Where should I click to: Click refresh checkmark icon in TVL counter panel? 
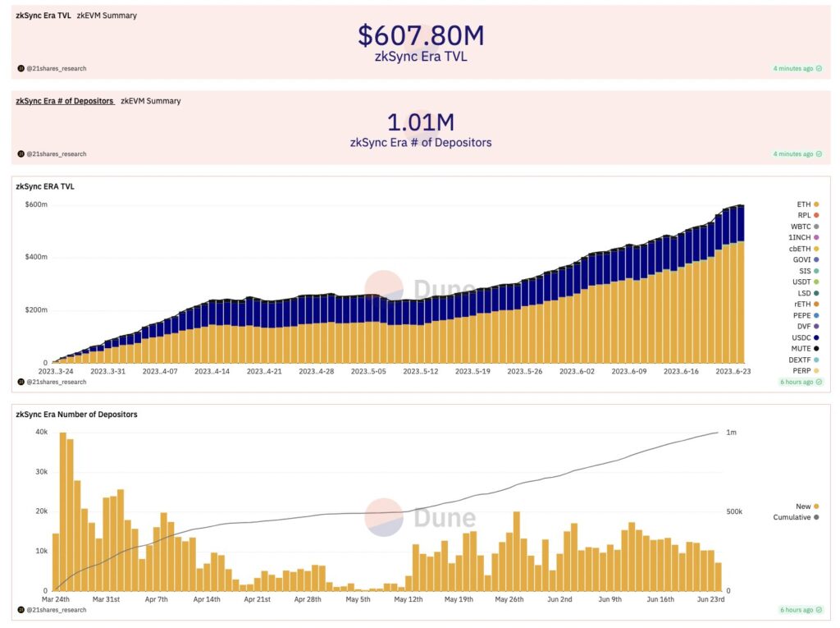point(819,68)
